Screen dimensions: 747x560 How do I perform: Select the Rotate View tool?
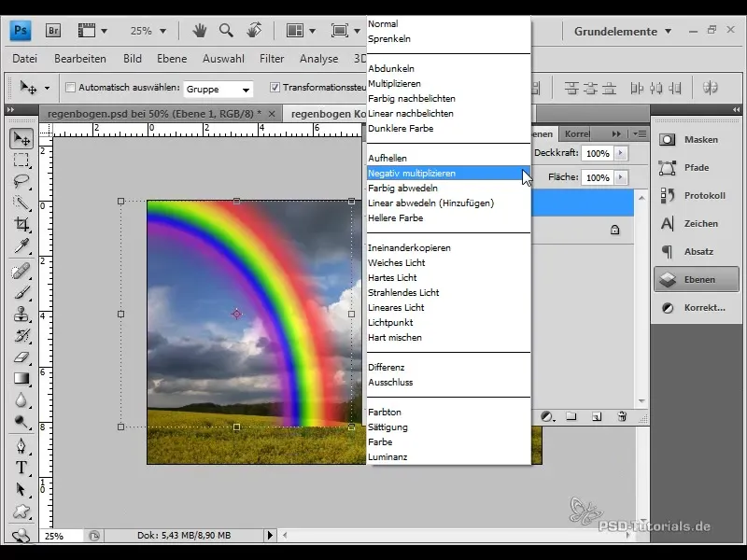coord(254,31)
